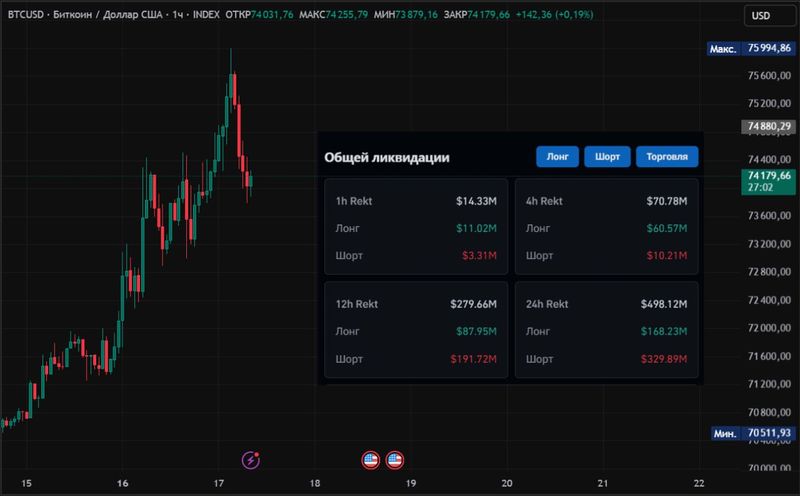Open the USD currency selector
This screenshot has height=496, width=800.
tap(761, 16)
